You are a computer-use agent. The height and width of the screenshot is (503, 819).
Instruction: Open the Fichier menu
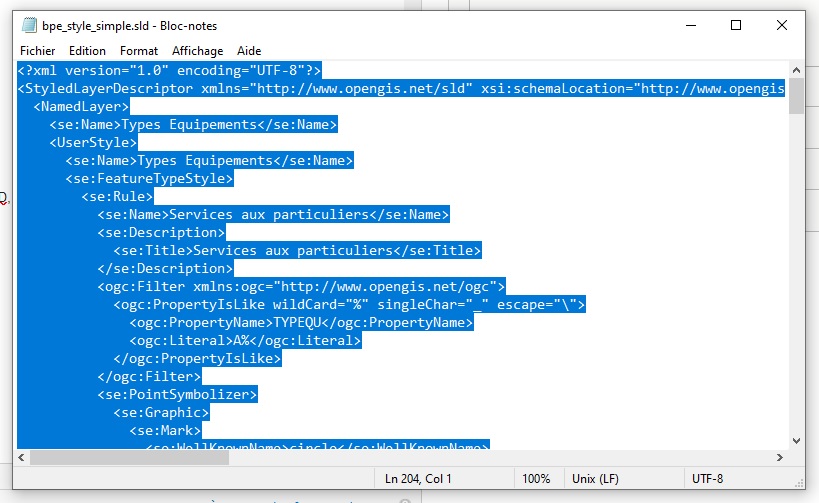pos(38,51)
